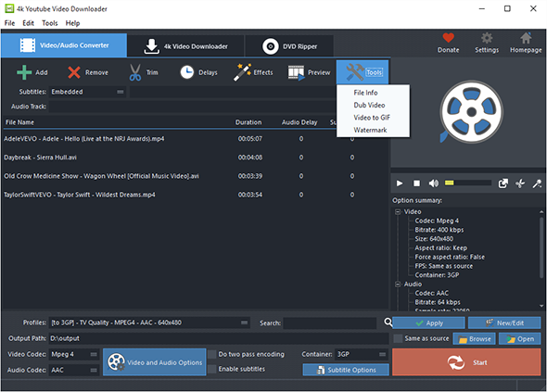Open the Subtitles Embedded dropdown
547x392 pixels.
click(x=87, y=92)
